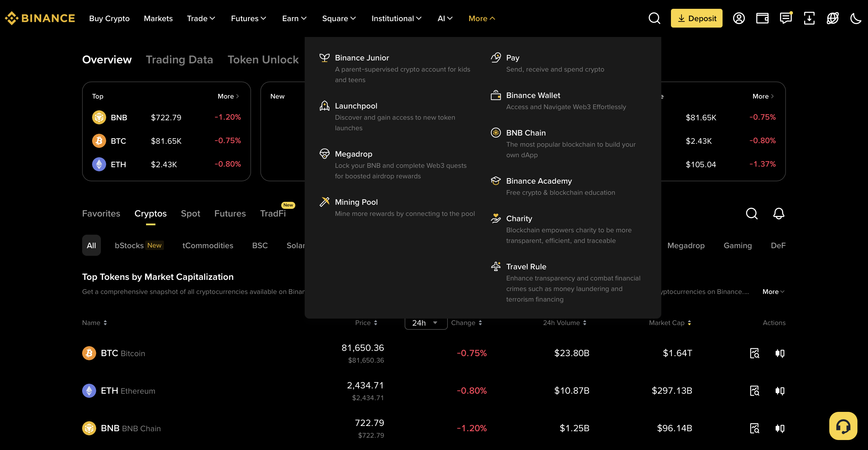
Task: Expand the Trade menu
Action: [x=201, y=18]
